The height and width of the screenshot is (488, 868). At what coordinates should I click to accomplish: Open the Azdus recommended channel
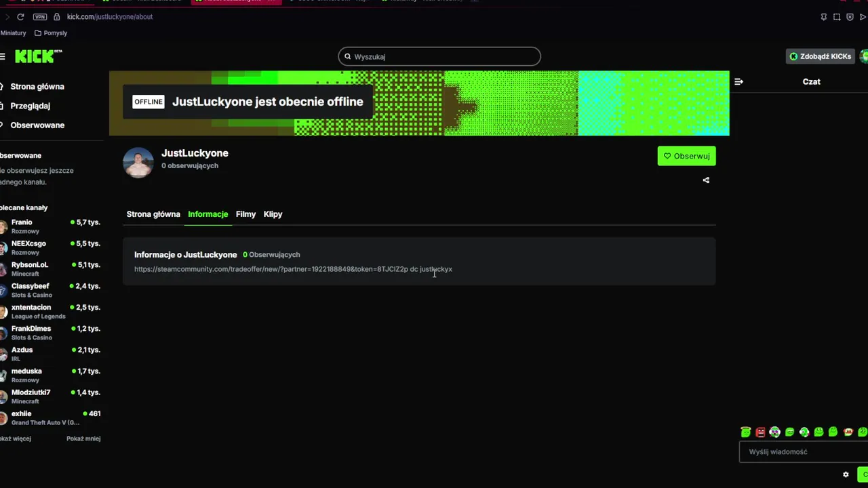[x=51, y=354]
